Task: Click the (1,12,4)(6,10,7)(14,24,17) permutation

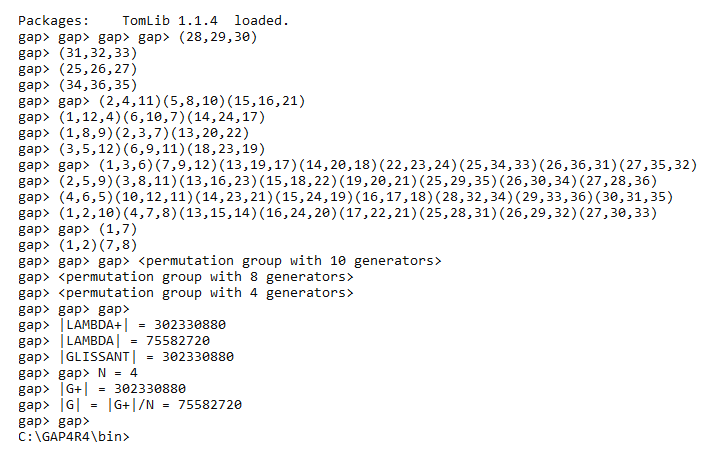Action: click(162, 117)
